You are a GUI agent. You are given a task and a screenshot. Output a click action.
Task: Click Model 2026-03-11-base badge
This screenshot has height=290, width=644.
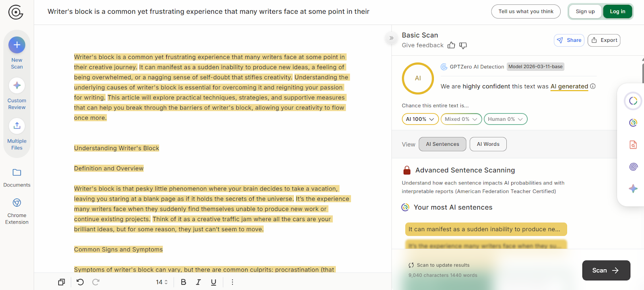[x=535, y=66]
